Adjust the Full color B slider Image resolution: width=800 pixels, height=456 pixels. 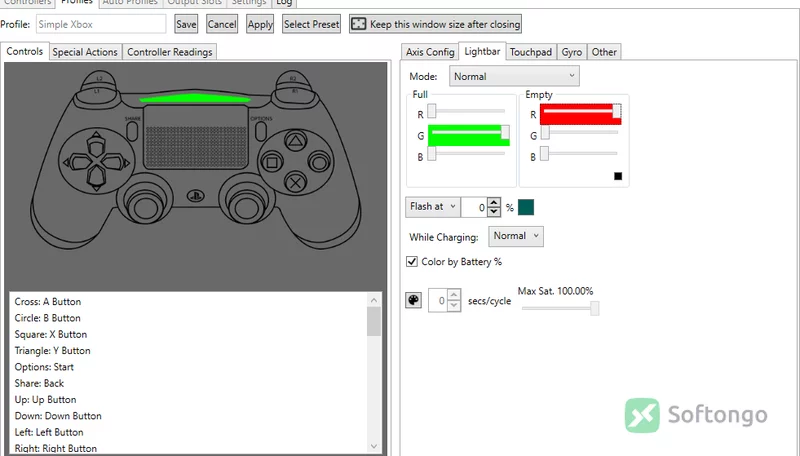(466, 154)
